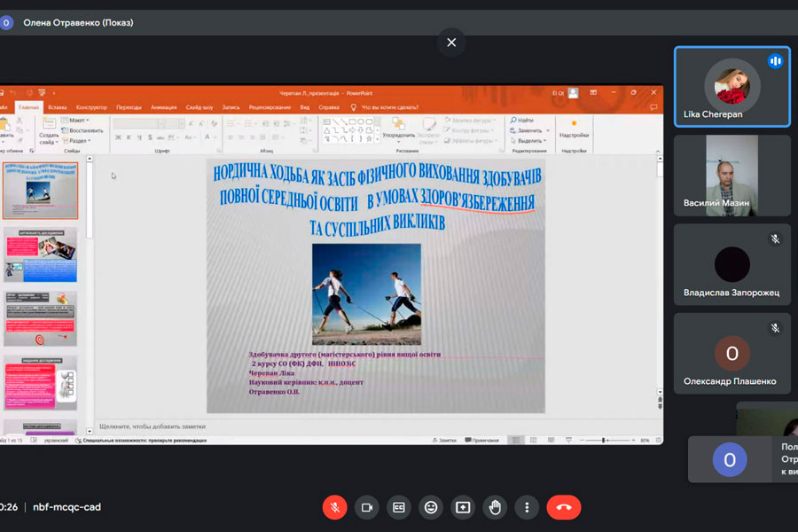Raise hand in the meeting
The image size is (798, 532).
[495, 507]
